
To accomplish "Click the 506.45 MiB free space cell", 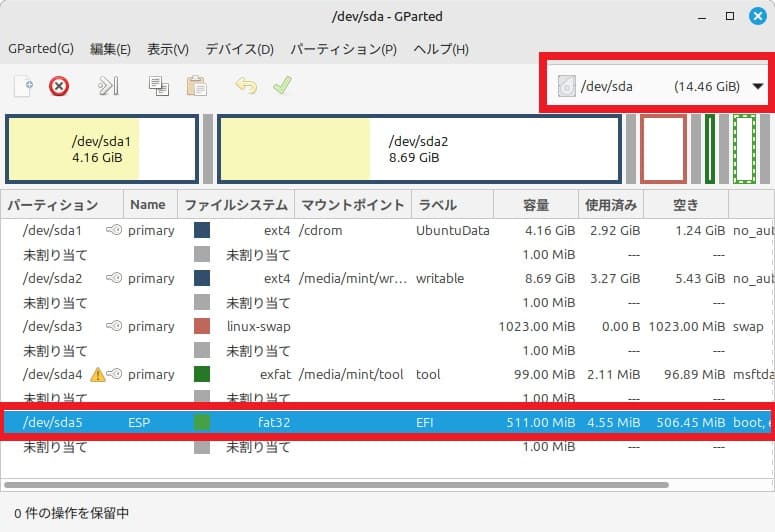I will click(x=690, y=422).
